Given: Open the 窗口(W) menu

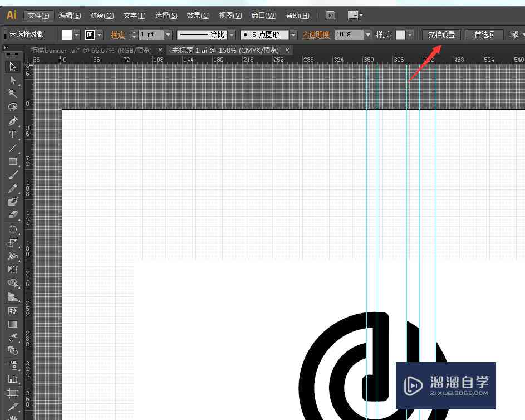Looking at the screenshot, I should click(x=264, y=16).
